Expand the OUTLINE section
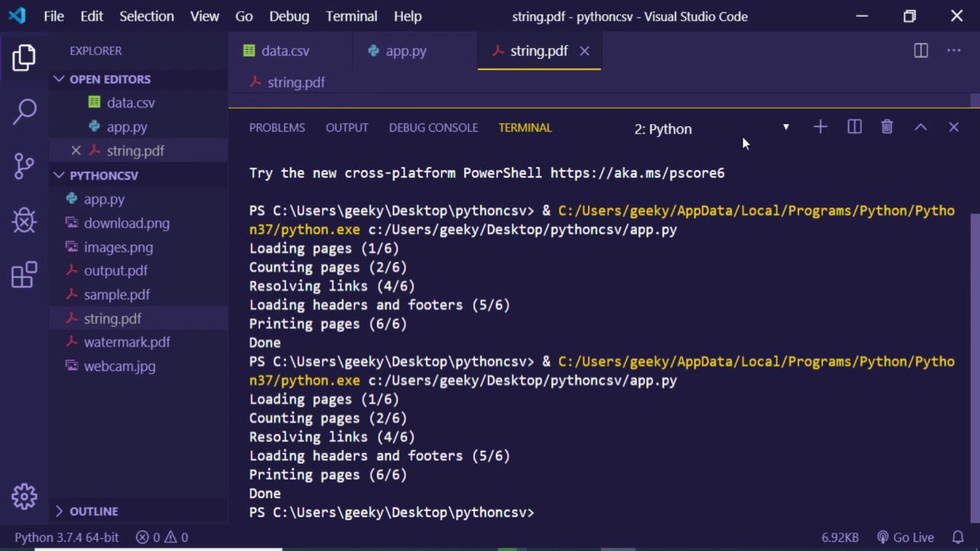 coord(93,511)
